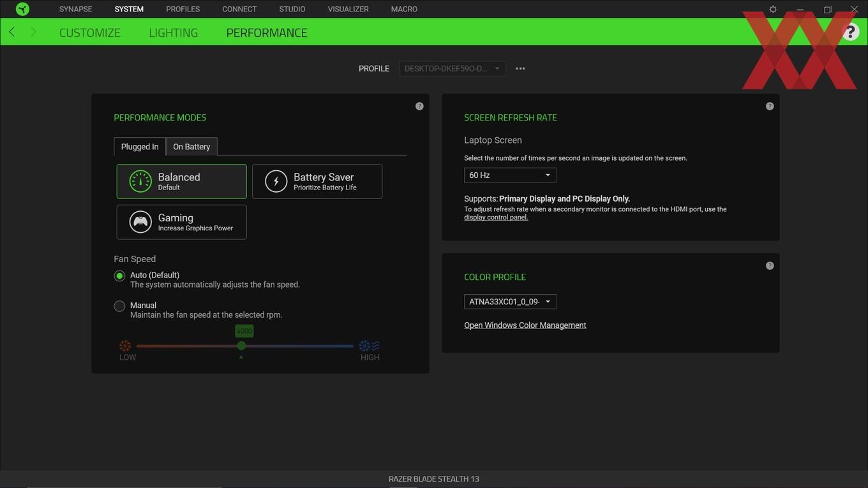Click the Razer Blade Stealth 13 device label

tap(434, 479)
